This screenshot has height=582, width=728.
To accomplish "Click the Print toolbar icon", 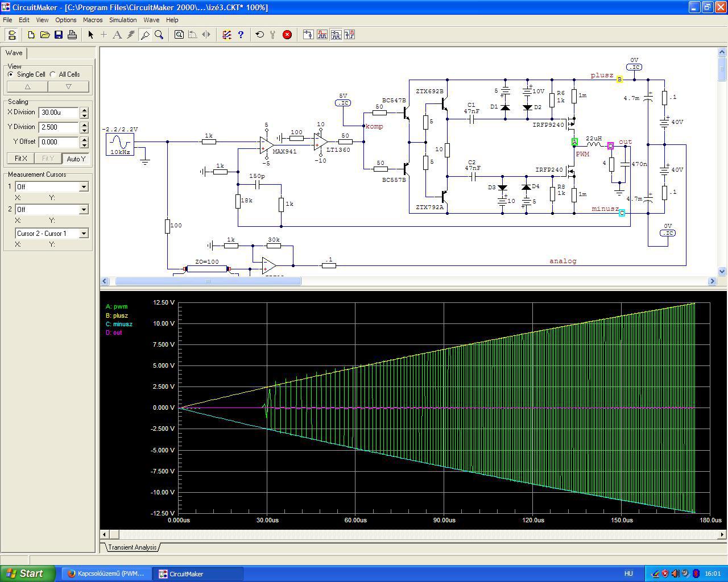I will click(x=72, y=35).
